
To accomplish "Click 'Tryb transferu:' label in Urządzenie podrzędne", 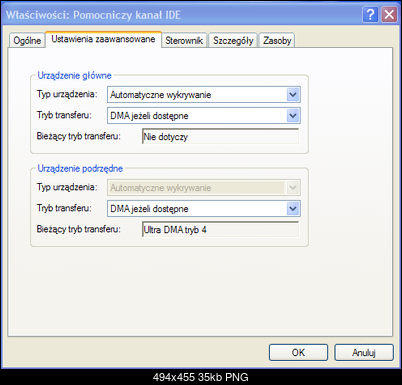I will [64, 208].
